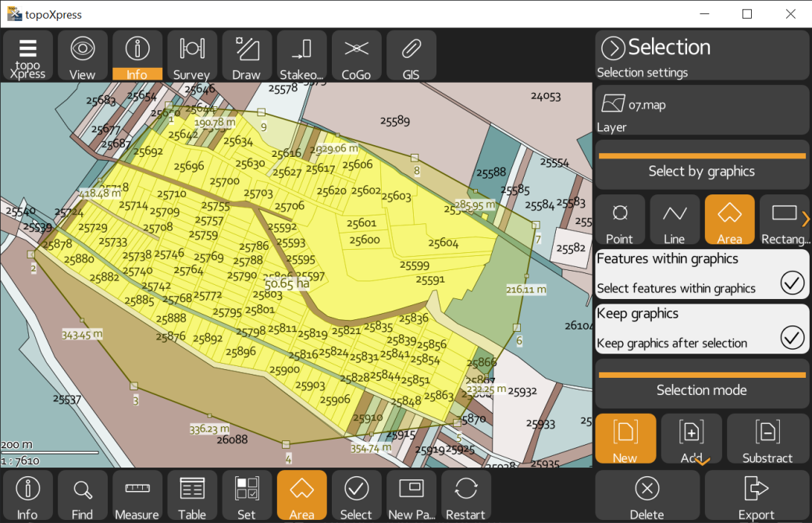Toggle Features within graphics checkmark
The width and height of the screenshot is (812, 523).
tap(792, 283)
